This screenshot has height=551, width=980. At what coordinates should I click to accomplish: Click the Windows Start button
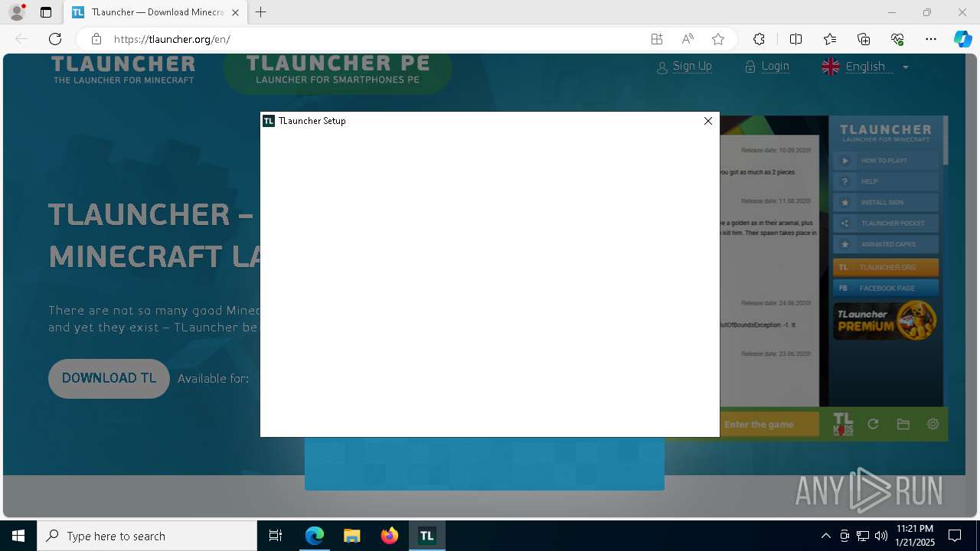18,536
